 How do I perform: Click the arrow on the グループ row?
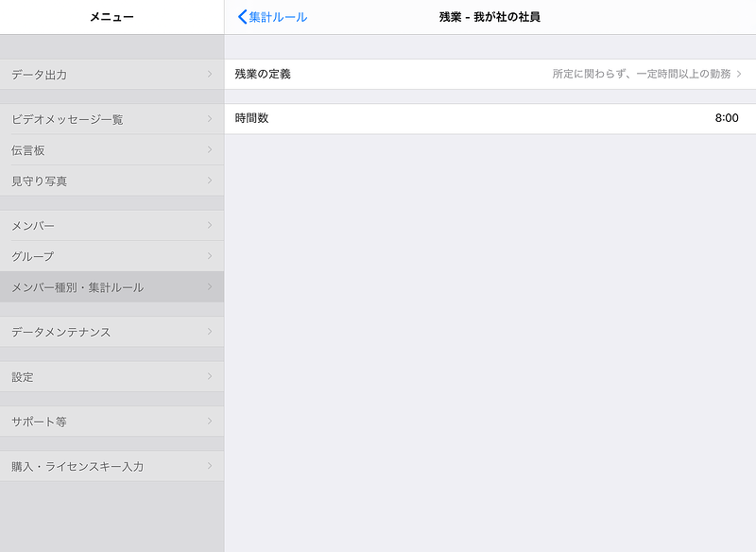click(x=210, y=255)
